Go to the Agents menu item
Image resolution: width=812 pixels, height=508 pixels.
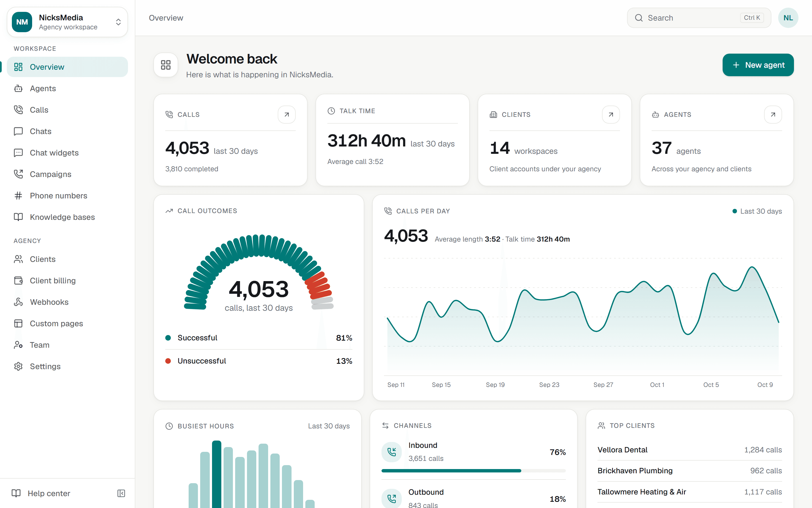coord(67,88)
